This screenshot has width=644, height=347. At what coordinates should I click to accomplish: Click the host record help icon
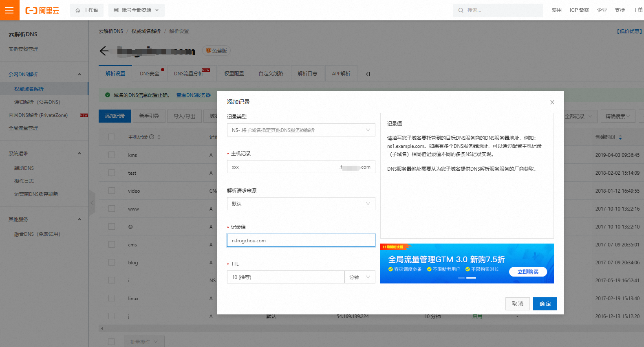(152, 137)
